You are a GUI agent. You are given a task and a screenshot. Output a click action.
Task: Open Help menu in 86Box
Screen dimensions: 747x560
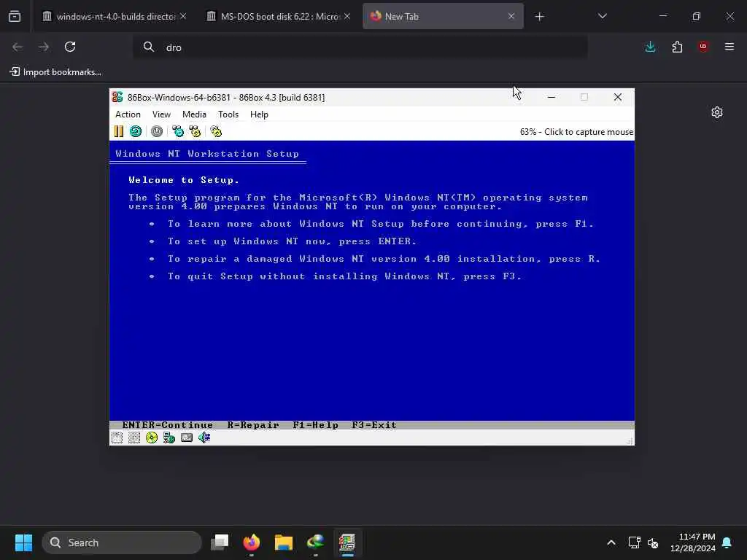pos(259,114)
